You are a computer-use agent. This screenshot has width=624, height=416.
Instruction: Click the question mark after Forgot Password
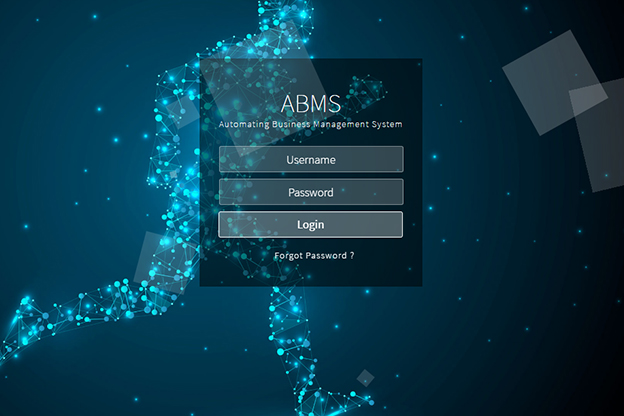click(351, 256)
